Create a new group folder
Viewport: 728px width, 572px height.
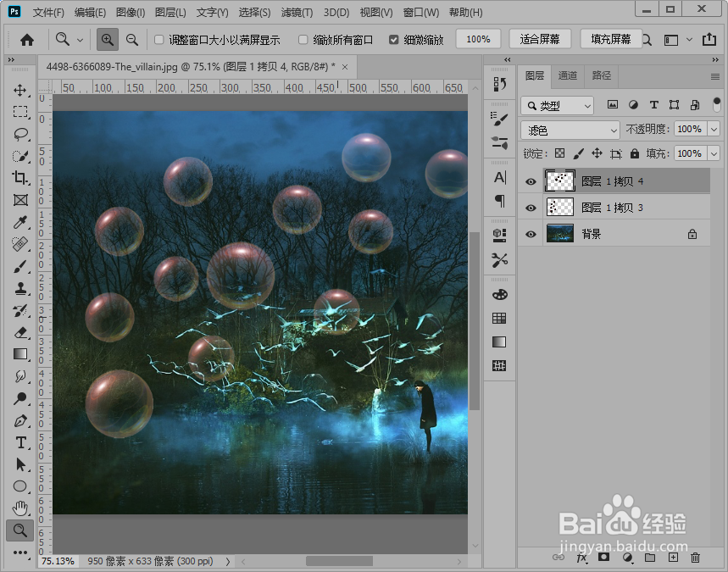[x=650, y=557]
